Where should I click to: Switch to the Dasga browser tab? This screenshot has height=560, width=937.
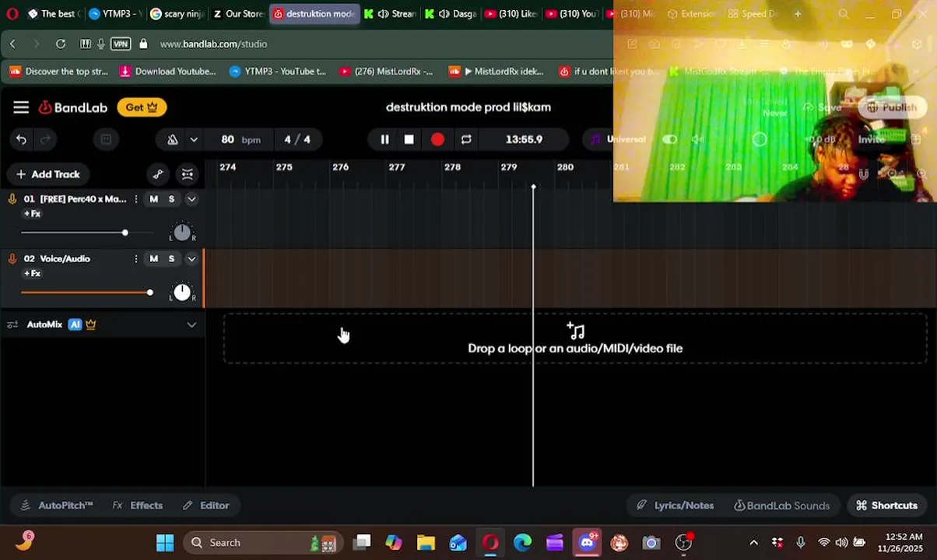tap(450, 14)
